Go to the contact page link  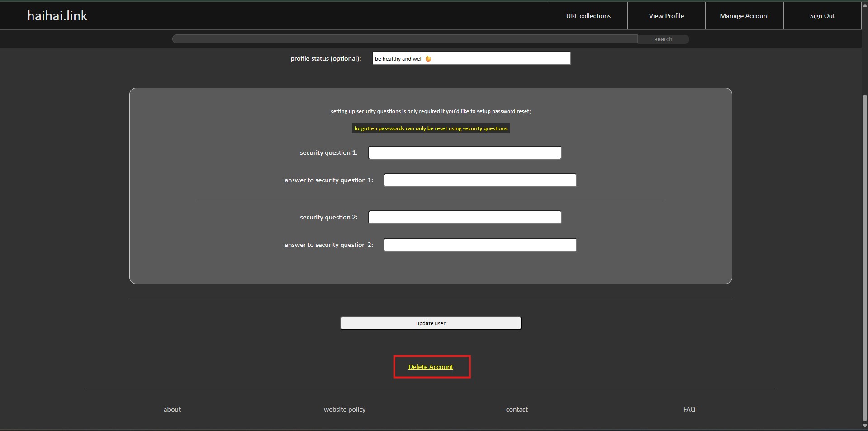(x=517, y=409)
